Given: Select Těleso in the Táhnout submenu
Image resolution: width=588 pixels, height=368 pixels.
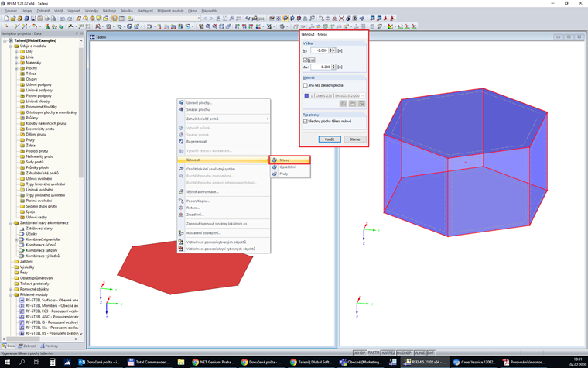Looking at the screenshot, I should tap(290, 160).
